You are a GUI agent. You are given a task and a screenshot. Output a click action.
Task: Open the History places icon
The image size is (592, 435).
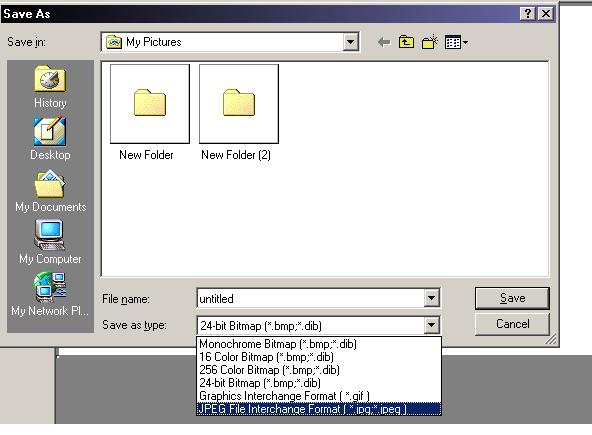50,87
